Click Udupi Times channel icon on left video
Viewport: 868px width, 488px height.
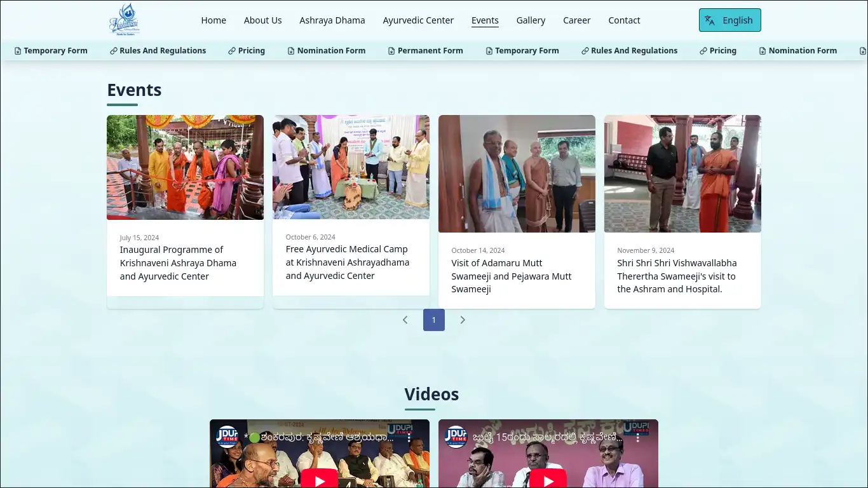coord(227,437)
